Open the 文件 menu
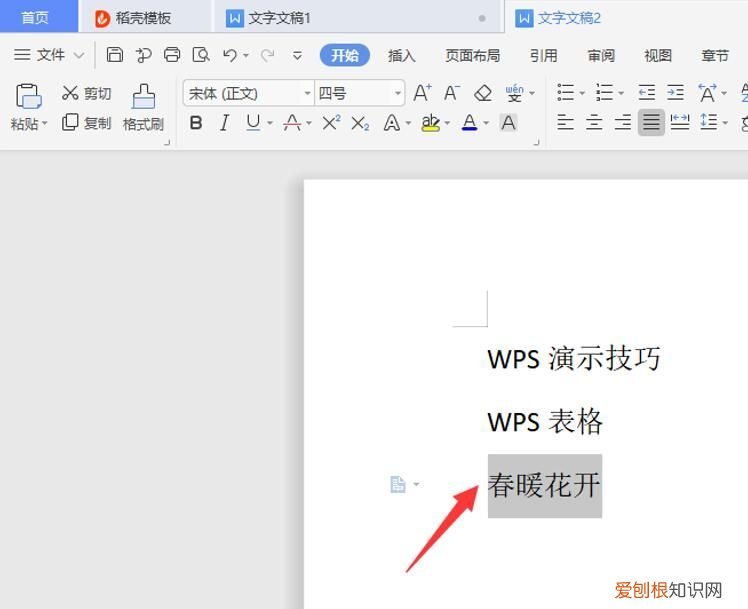 49,55
